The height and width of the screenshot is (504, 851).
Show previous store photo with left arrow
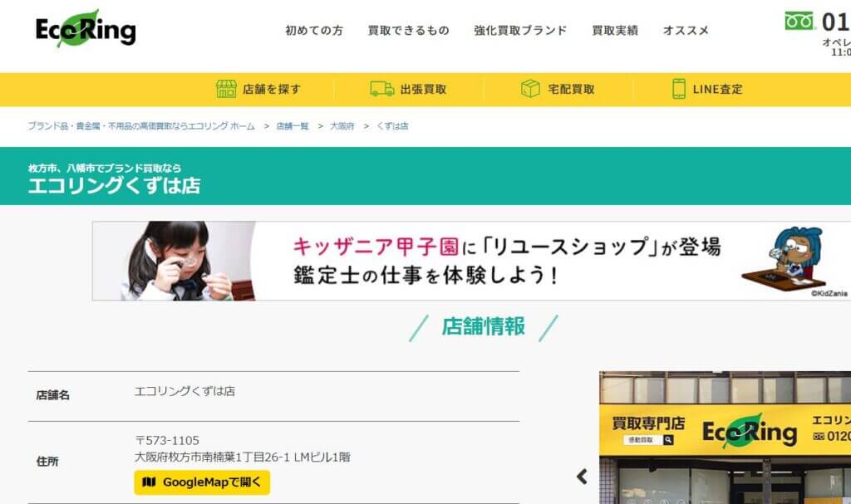click(582, 477)
